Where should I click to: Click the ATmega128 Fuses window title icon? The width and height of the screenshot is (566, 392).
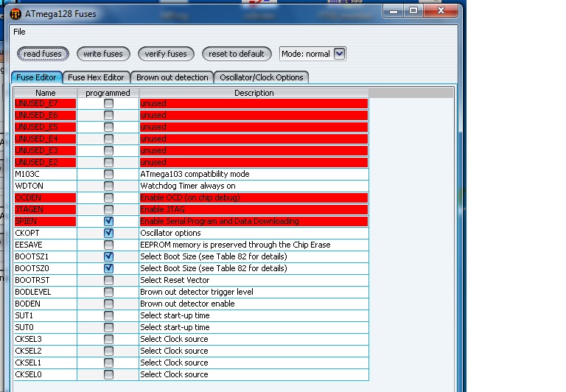click(15, 13)
